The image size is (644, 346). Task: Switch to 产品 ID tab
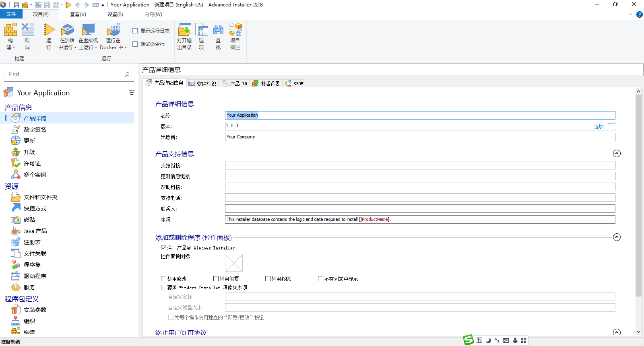234,83
